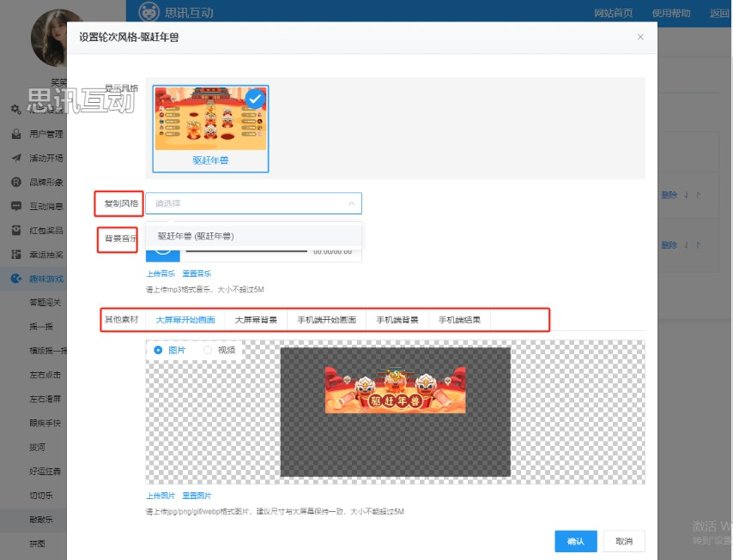733x560 pixels.
Task: Click the 上传图片 link
Action: pyautogui.click(x=161, y=496)
